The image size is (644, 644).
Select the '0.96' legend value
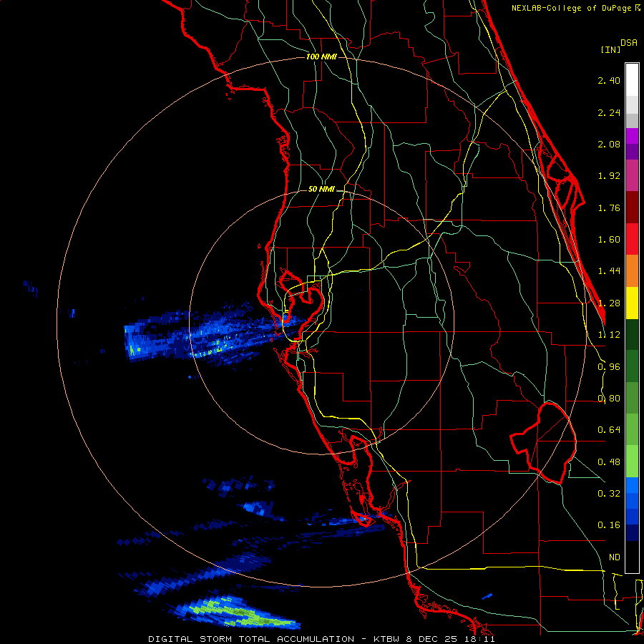point(609,367)
